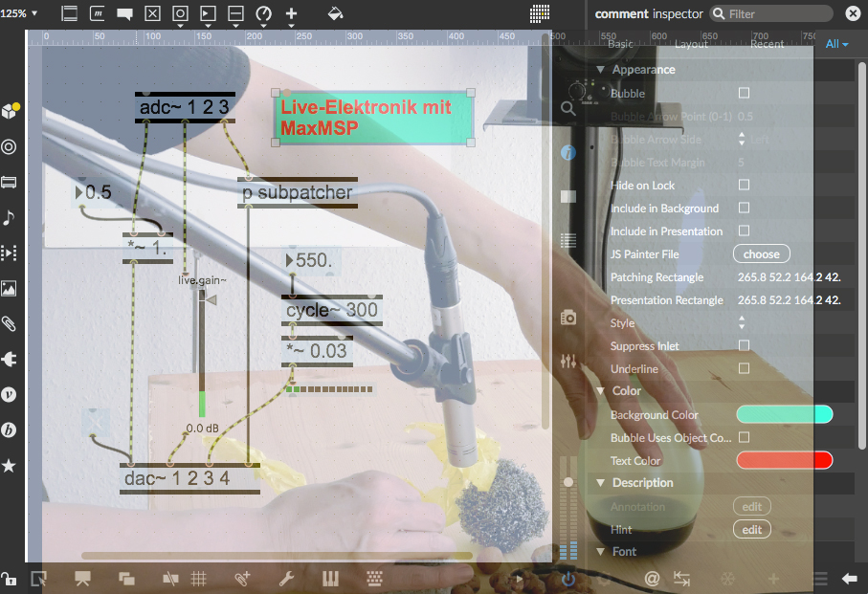The image size is (868, 594).
Task: Switch to the Basic inspector tab
Action: (x=620, y=44)
